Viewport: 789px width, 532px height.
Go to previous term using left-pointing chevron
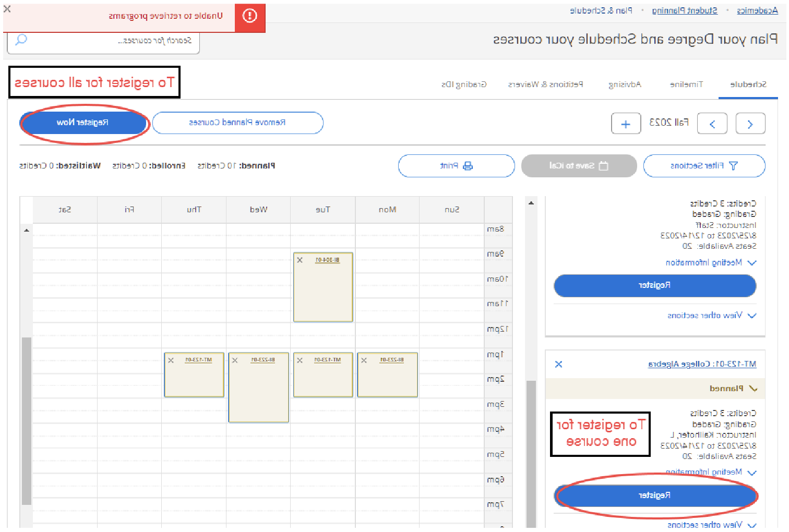tap(712, 124)
